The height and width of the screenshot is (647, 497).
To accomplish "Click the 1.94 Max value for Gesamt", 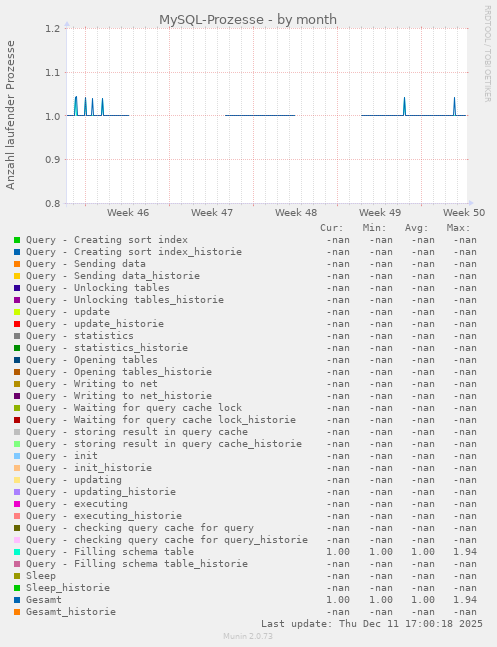I will [465, 600].
